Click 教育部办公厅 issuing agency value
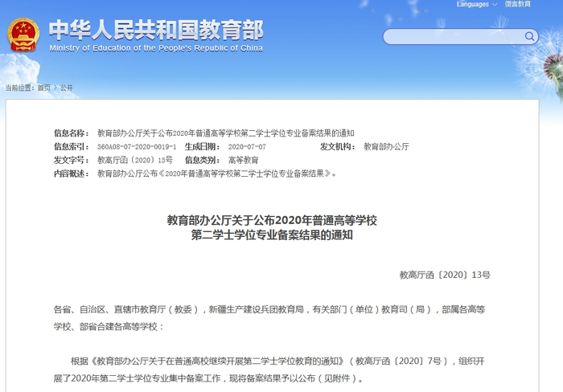This screenshot has width=563, height=392. [386, 147]
